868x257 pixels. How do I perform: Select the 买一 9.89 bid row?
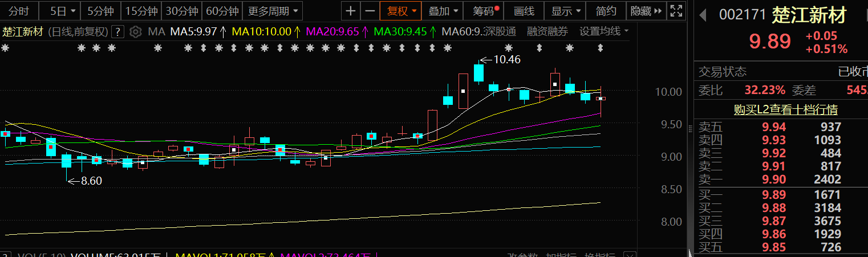point(781,195)
